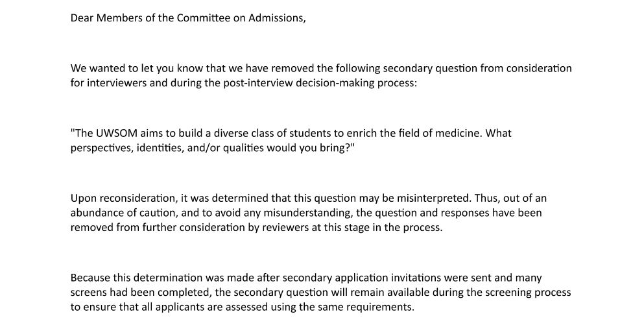Click the phrase "secondary question from consideration"

click(x=477, y=69)
